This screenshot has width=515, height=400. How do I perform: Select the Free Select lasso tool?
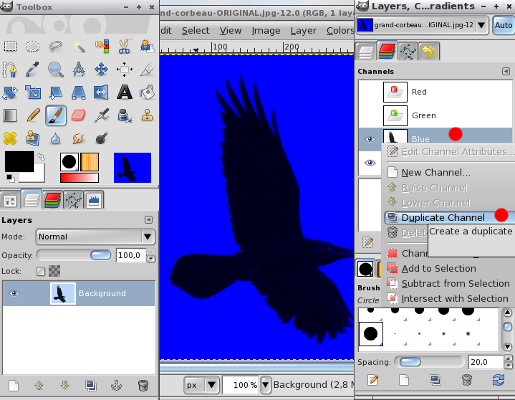[56, 46]
